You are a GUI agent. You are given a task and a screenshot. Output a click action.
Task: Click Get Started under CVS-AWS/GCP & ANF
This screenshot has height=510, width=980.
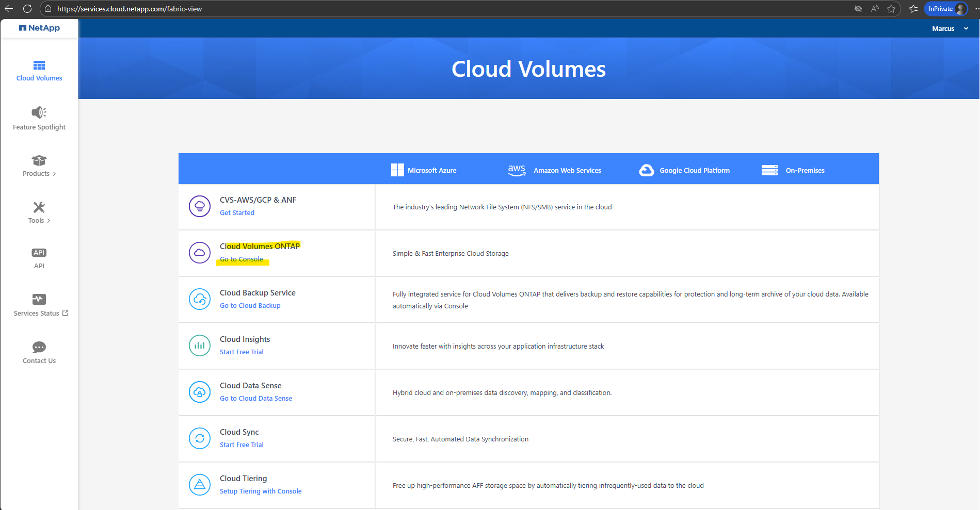(x=237, y=213)
